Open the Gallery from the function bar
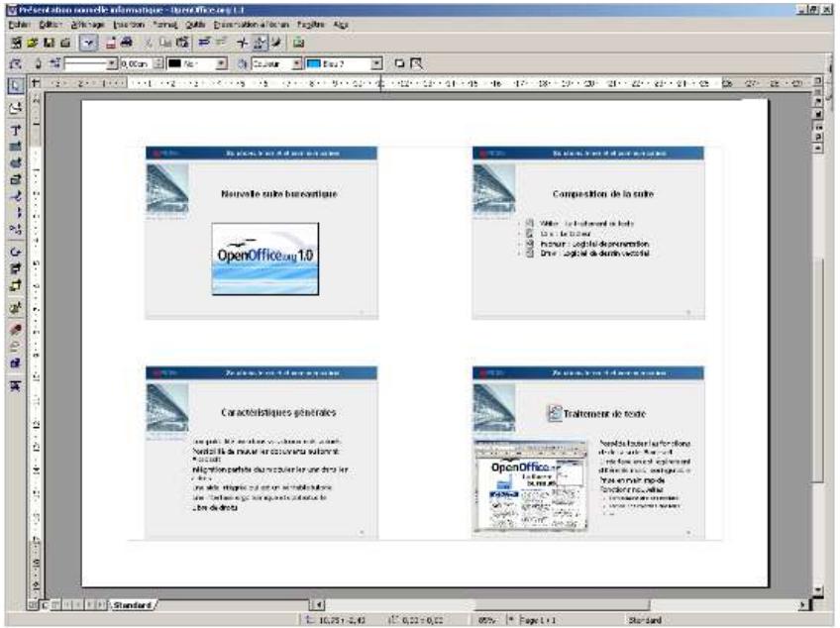 pyautogui.click(x=298, y=43)
